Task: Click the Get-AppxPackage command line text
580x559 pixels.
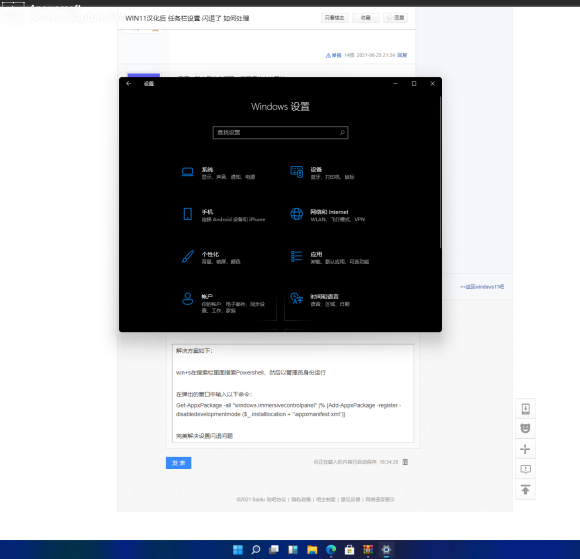Action: (x=289, y=410)
